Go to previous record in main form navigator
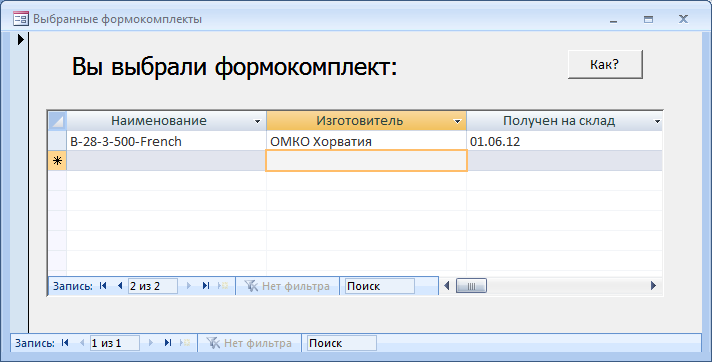The image size is (712, 362). (x=82, y=343)
